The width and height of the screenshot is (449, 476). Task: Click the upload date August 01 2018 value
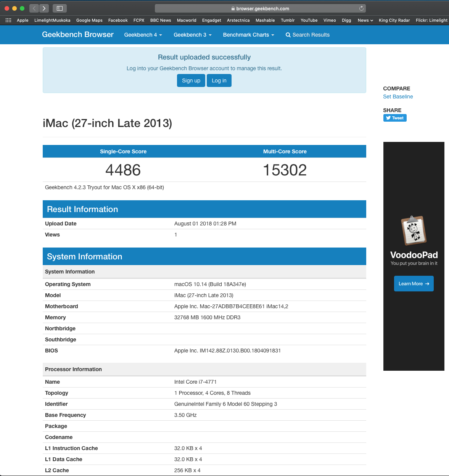tap(205, 224)
